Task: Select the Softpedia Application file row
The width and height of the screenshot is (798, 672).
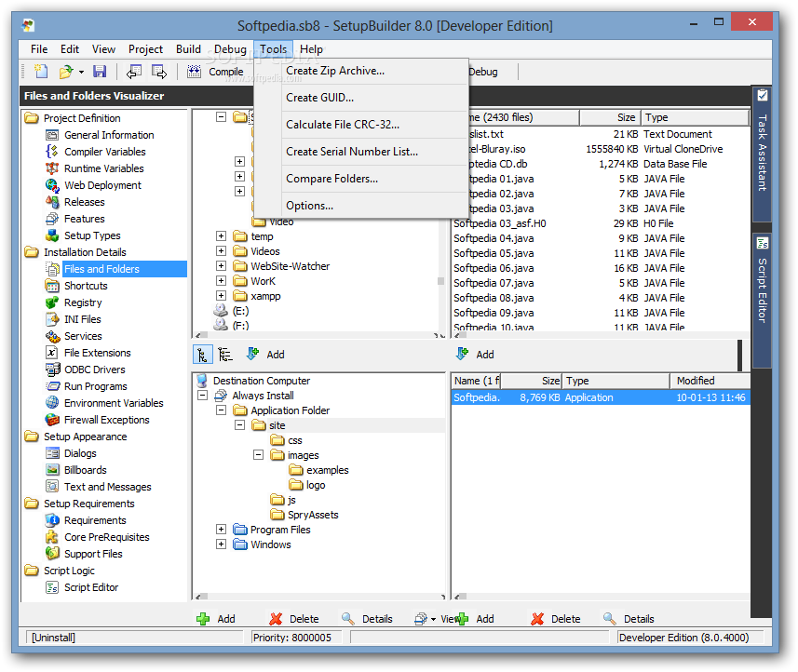Action: coord(601,397)
